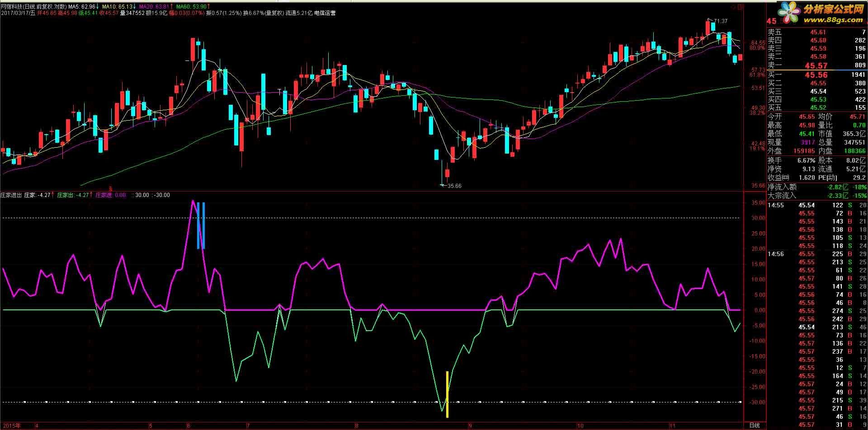Click the 买五 45.52 order row

816,107
